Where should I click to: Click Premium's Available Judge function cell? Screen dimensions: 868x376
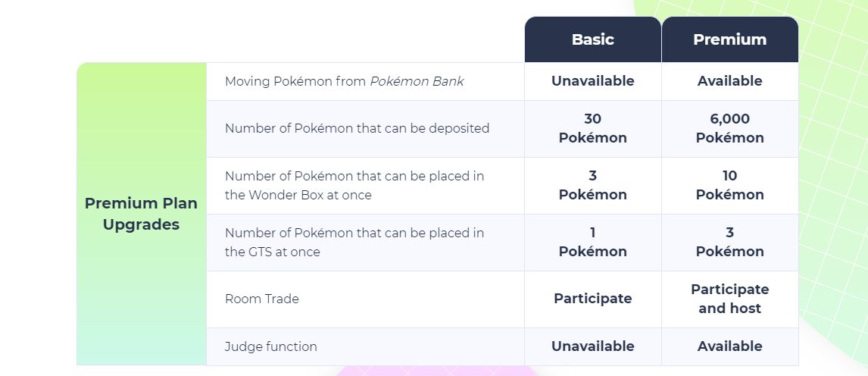pos(730,346)
